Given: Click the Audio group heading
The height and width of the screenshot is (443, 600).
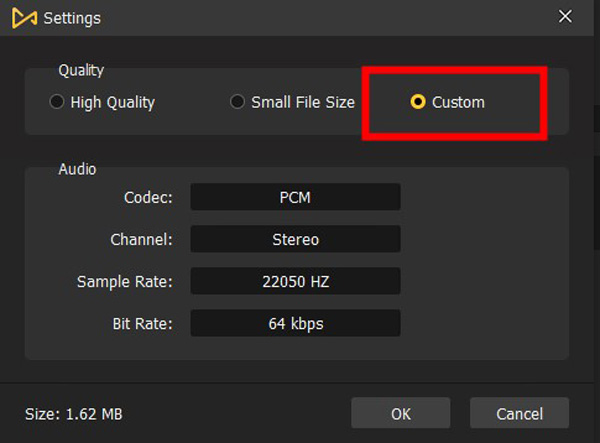Looking at the screenshot, I should [77, 169].
